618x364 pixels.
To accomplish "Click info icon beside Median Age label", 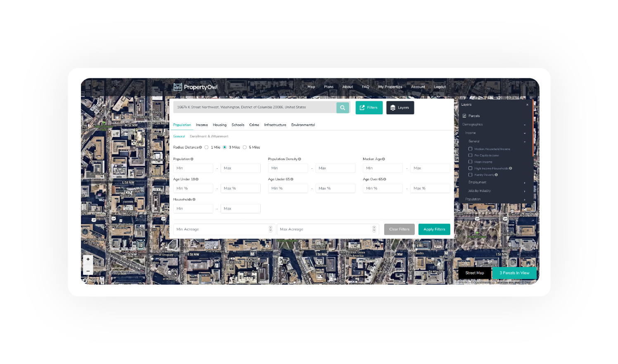I will click(383, 159).
